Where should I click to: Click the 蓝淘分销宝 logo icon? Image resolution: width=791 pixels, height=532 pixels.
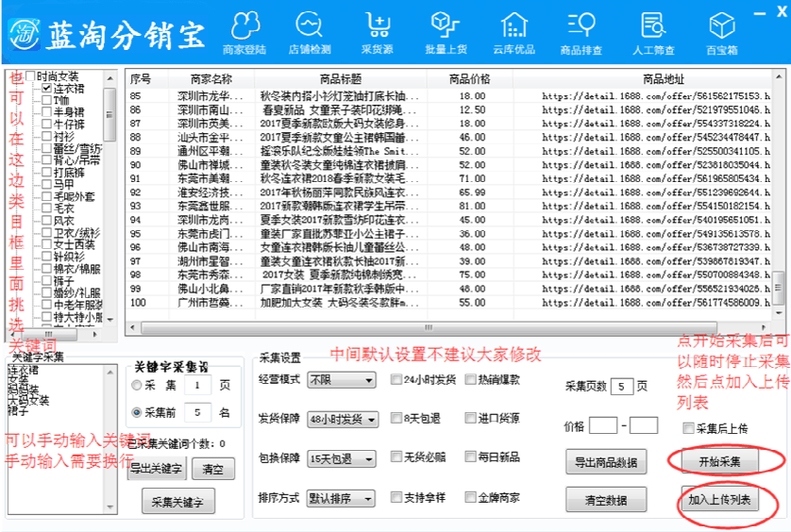point(24,34)
